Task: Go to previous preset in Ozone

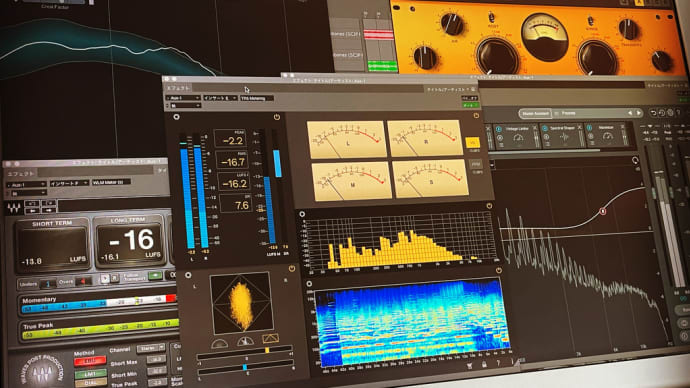Action: click(x=630, y=113)
